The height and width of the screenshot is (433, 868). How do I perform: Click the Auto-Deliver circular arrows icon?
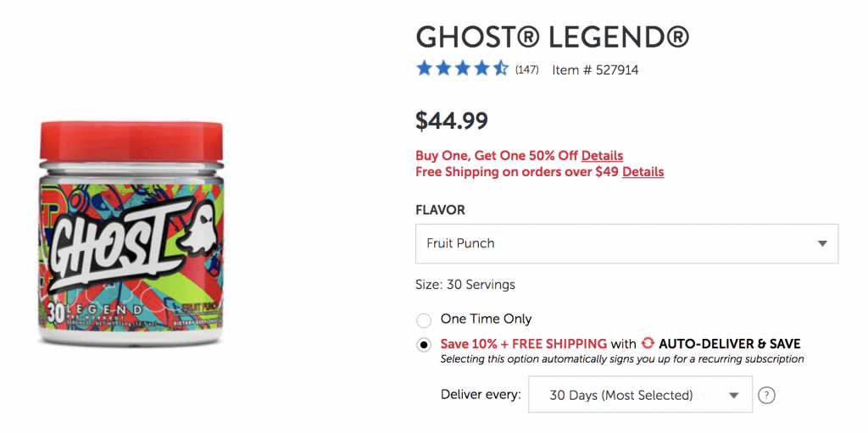pyautogui.click(x=648, y=343)
